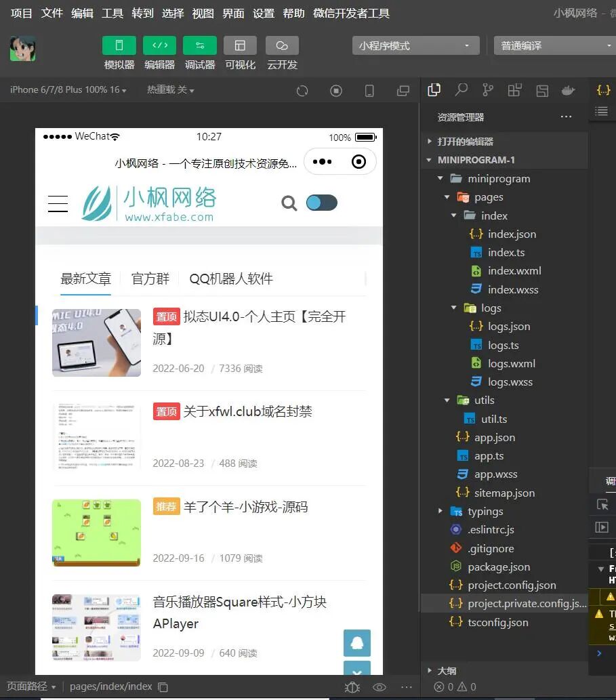Expand the typings folder
The height and width of the screenshot is (700, 616).
pyautogui.click(x=504, y=511)
